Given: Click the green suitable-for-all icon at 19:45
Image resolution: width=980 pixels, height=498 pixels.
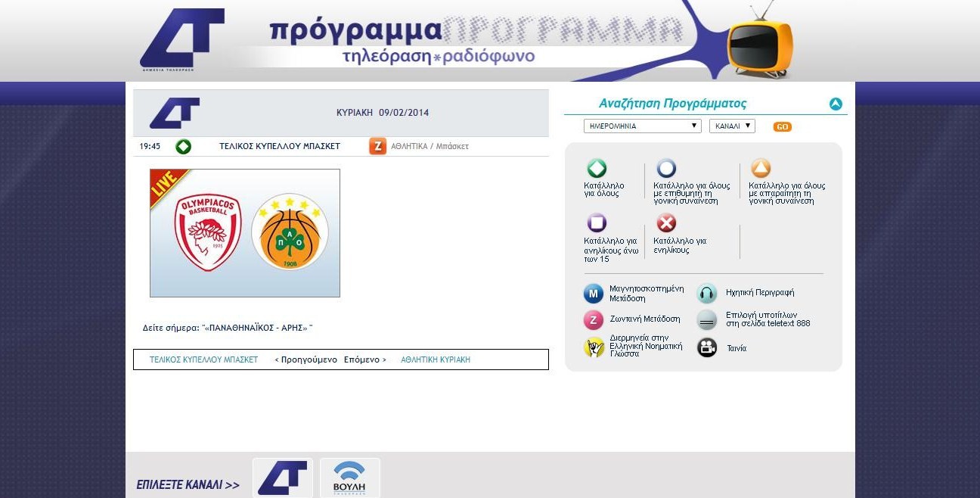Looking at the screenshot, I should tap(183, 146).
